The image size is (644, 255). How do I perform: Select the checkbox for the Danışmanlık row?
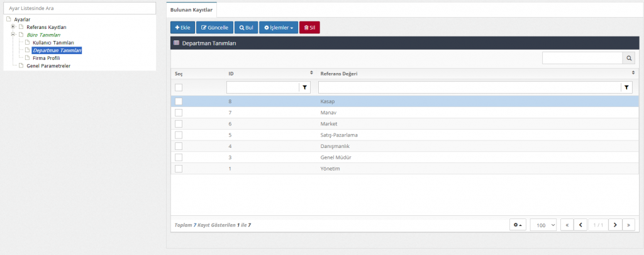coord(179,146)
